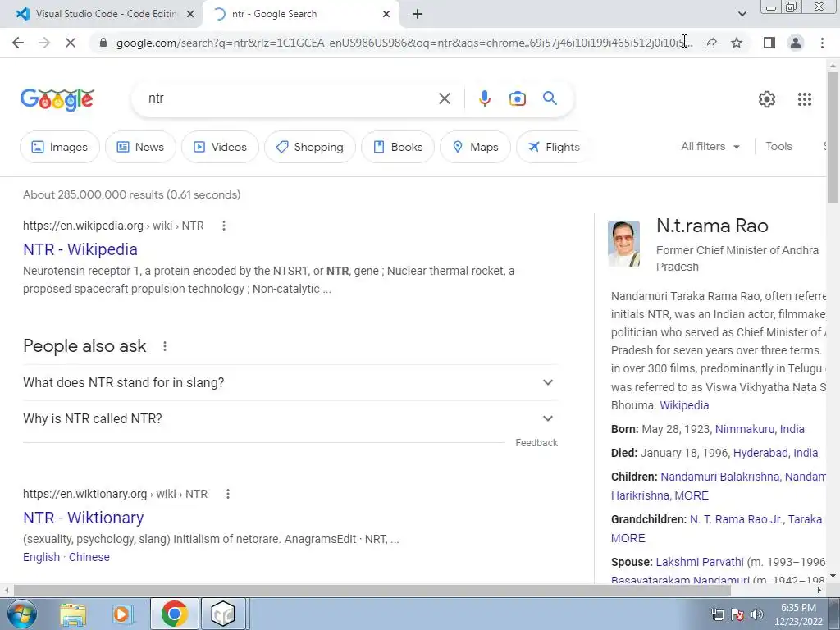Screen dimensions: 840x630
Task: Click MORE under Grandchildren
Action: (628, 538)
